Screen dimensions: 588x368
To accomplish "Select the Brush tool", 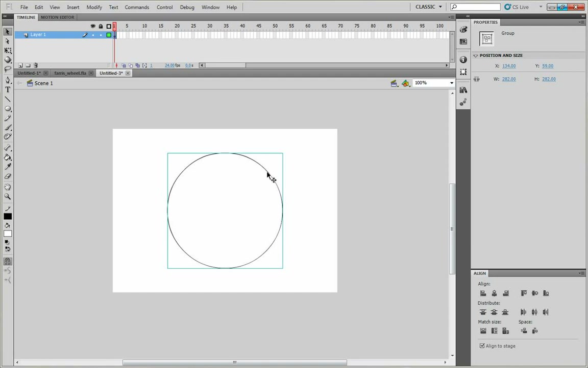I will 8,128.
